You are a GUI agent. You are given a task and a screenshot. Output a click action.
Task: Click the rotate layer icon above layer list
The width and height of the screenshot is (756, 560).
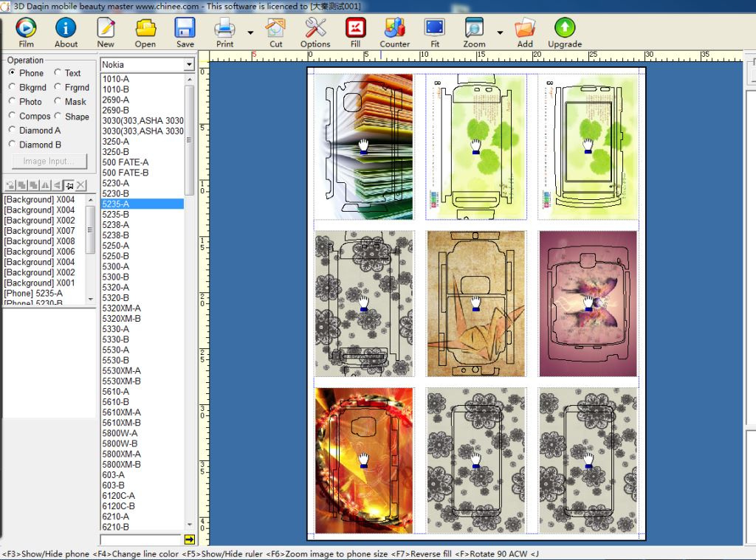tap(10, 185)
